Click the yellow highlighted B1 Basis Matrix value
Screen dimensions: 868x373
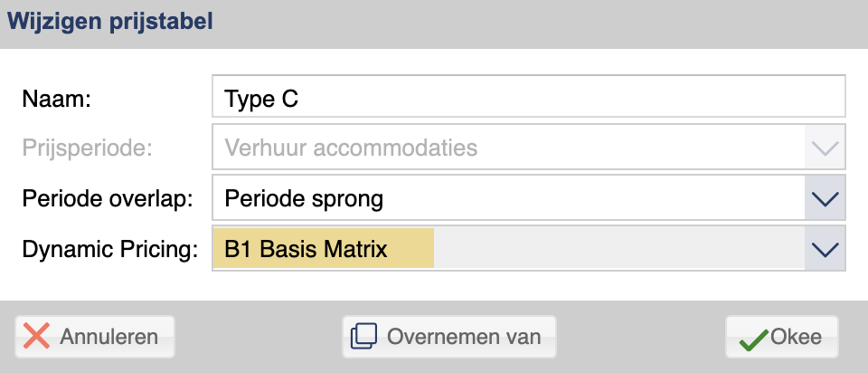[x=324, y=249]
